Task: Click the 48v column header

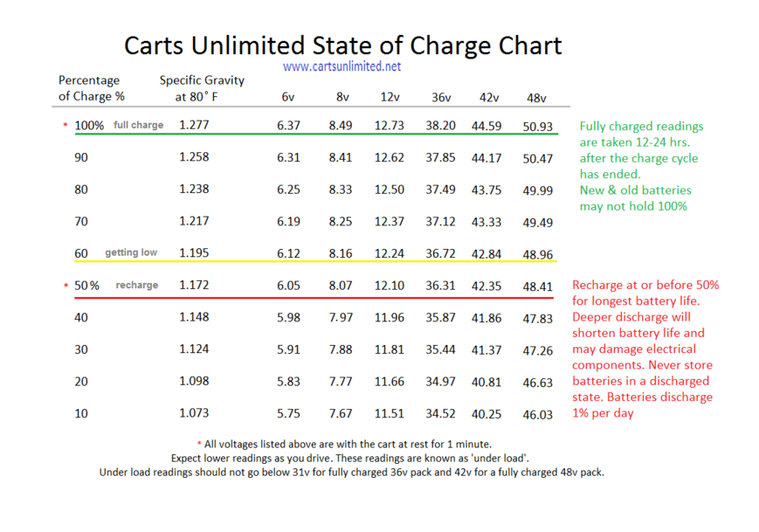Action: (536, 97)
